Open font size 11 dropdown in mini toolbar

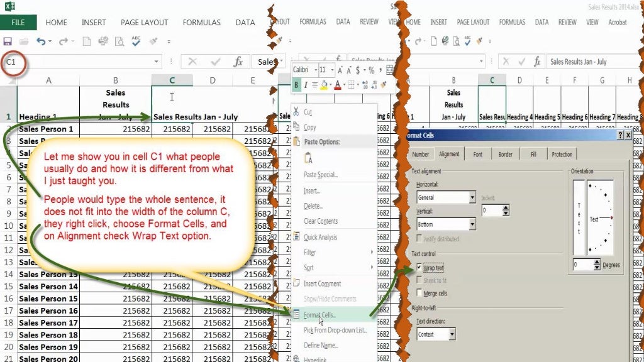pyautogui.click(x=332, y=70)
